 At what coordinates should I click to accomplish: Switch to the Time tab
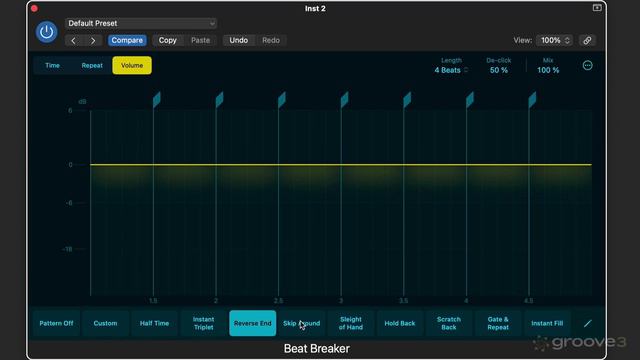[x=52, y=65]
